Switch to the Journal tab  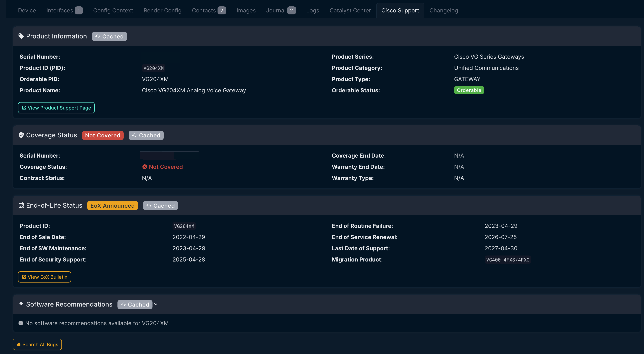pos(281,10)
